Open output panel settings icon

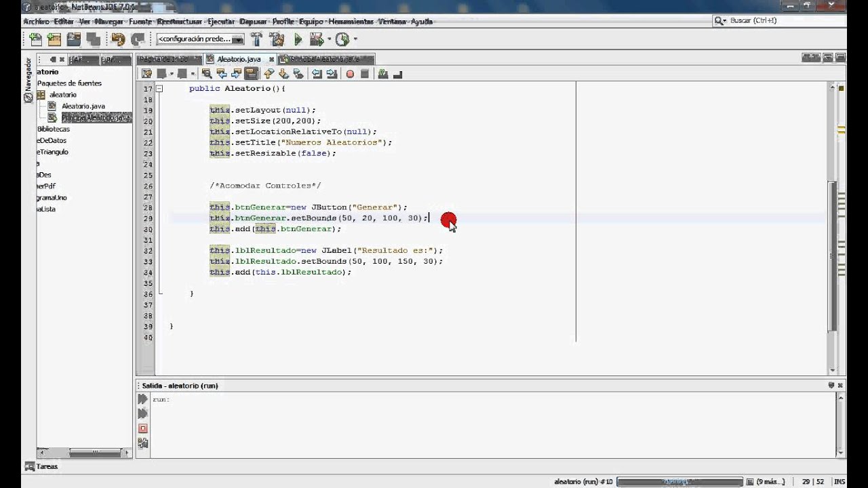point(142,443)
